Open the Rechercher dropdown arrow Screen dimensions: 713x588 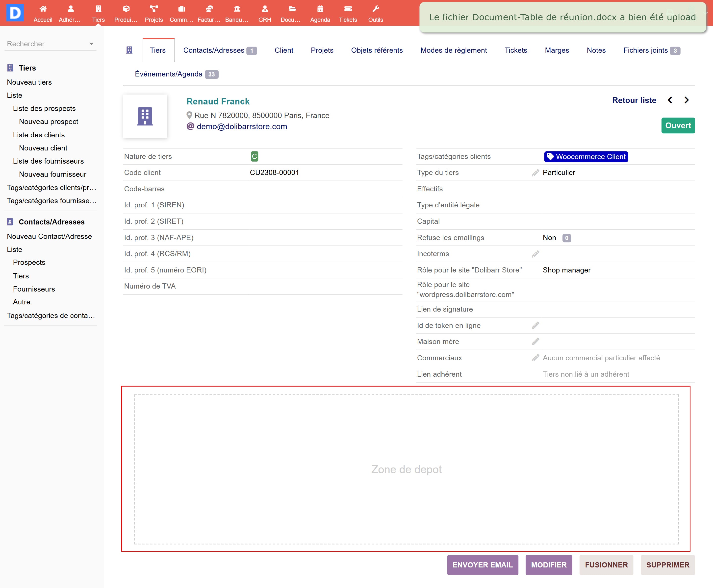pyautogui.click(x=91, y=44)
